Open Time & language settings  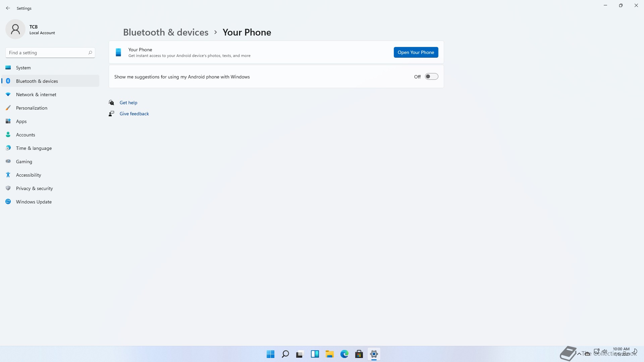(50, 148)
